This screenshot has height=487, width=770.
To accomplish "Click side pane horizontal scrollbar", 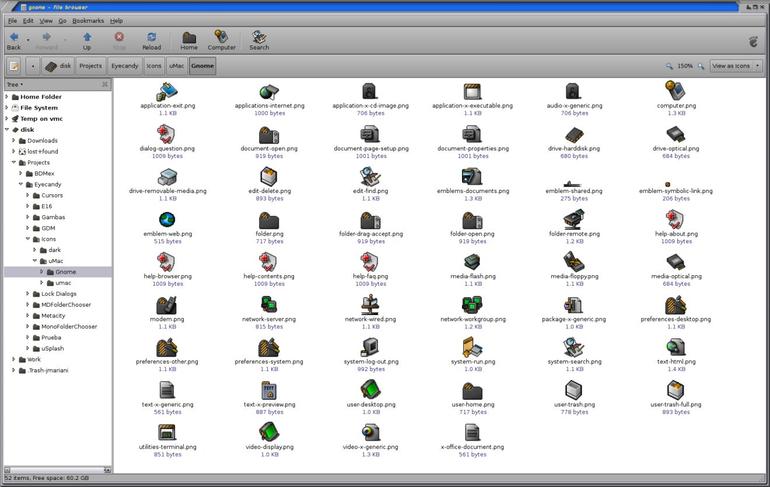I will (57, 470).
